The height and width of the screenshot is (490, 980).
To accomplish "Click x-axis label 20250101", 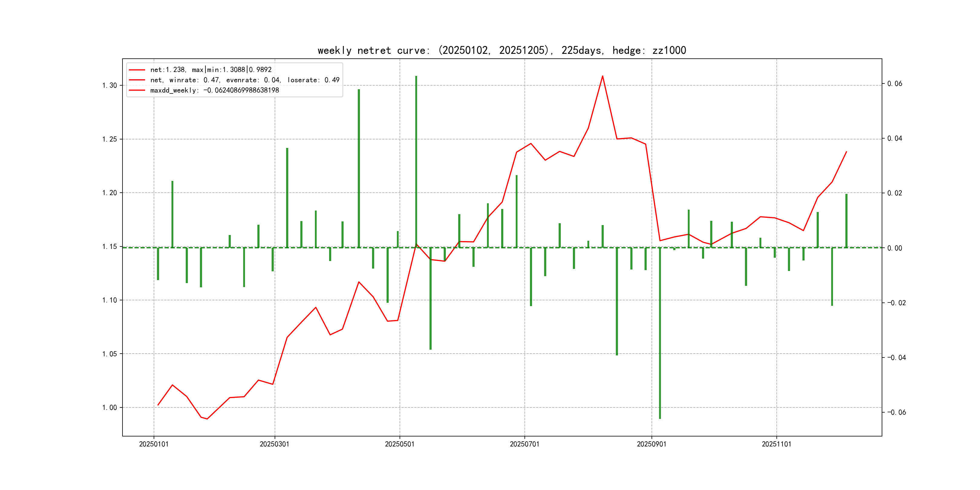I will click(x=154, y=444).
